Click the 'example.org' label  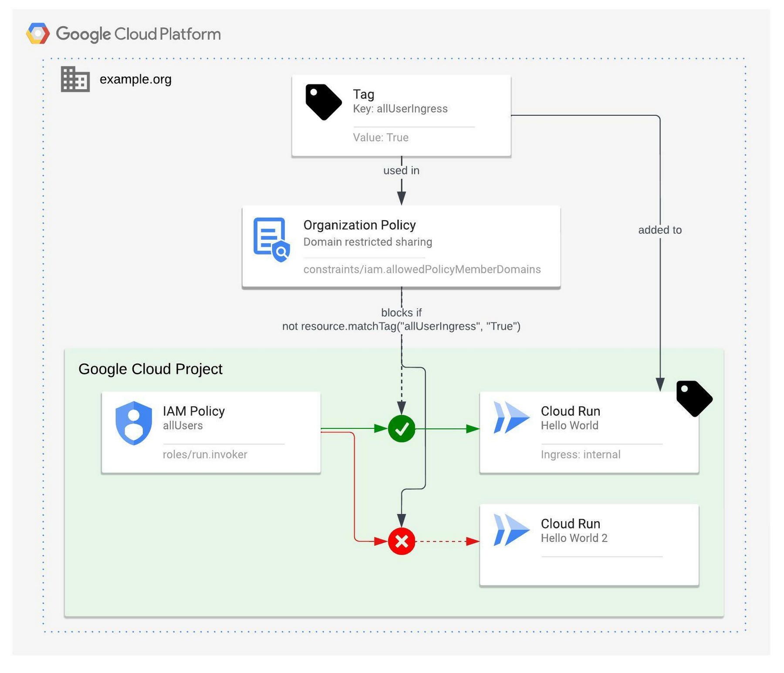click(x=135, y=79)
